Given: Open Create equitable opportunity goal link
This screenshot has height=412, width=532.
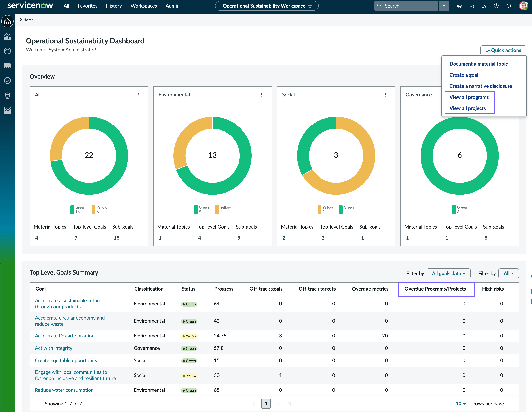Looking at the screenshot, I should tap(66, 360).
